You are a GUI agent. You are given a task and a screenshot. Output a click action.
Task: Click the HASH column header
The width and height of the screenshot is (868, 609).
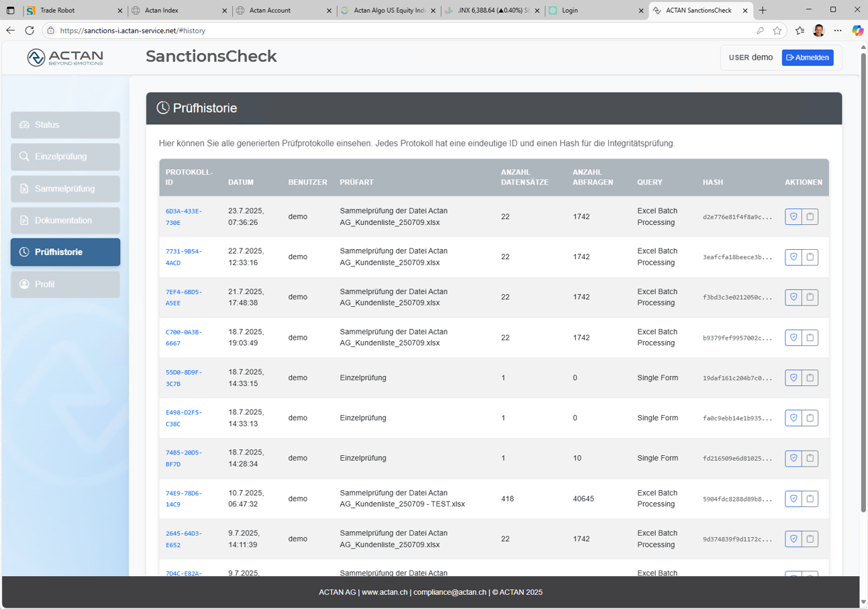point(713,183)
